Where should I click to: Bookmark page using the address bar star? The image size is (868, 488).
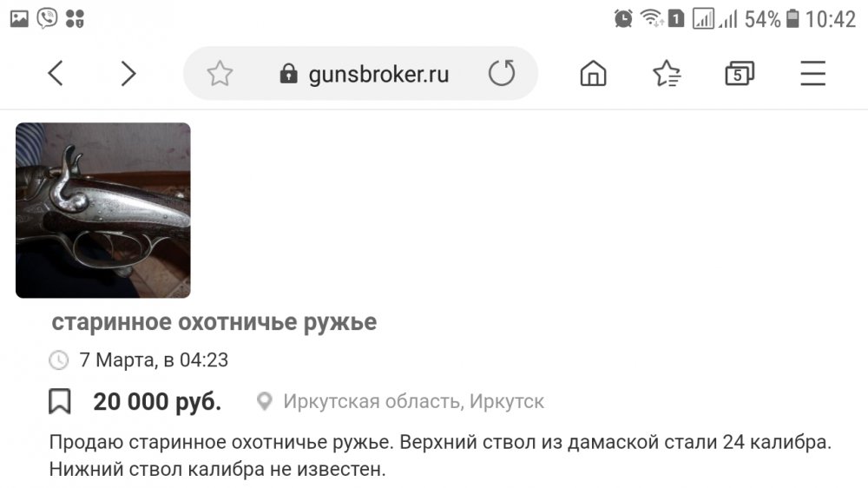coord(220,74)
